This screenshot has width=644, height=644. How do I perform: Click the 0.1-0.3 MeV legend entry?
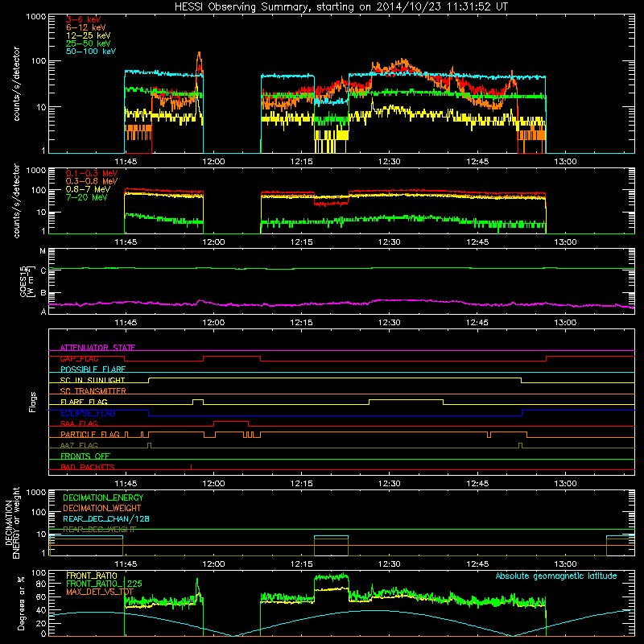(92, 173)
